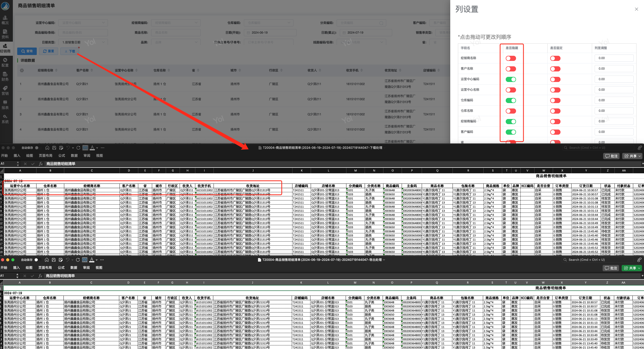The width and height of the screenshot is (644, 349).
Task: Click the more (…) toolbar icon in the 导出处理 window
Action: [x=102, y=260]
